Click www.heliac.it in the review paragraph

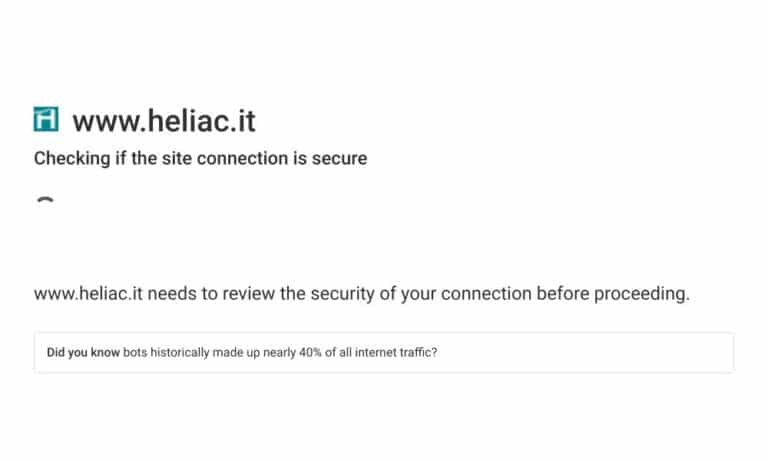(88, 293)
